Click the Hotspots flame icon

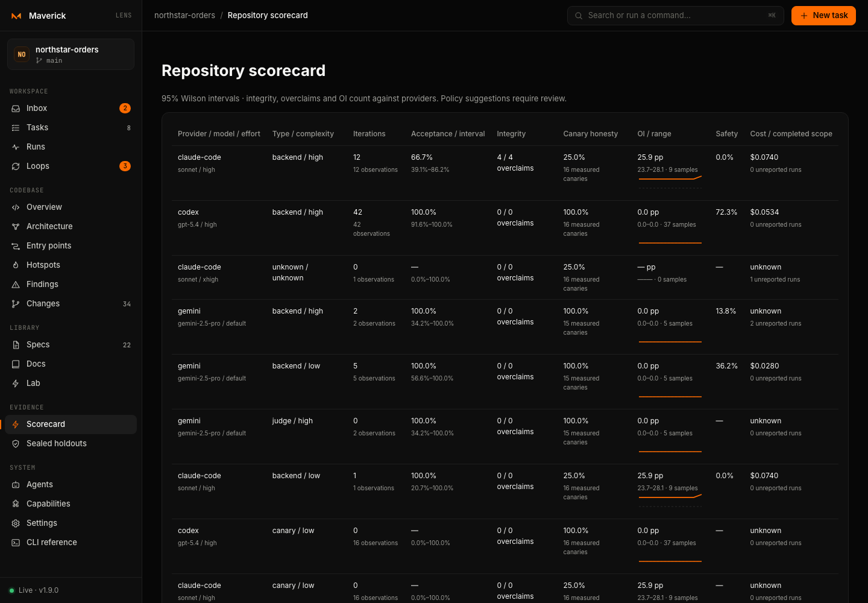16,265
